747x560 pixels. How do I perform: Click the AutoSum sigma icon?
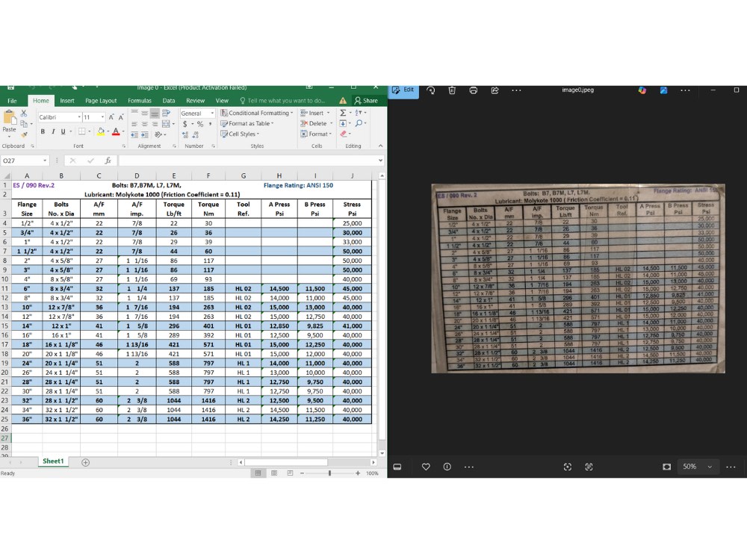[x=343, y=113]
